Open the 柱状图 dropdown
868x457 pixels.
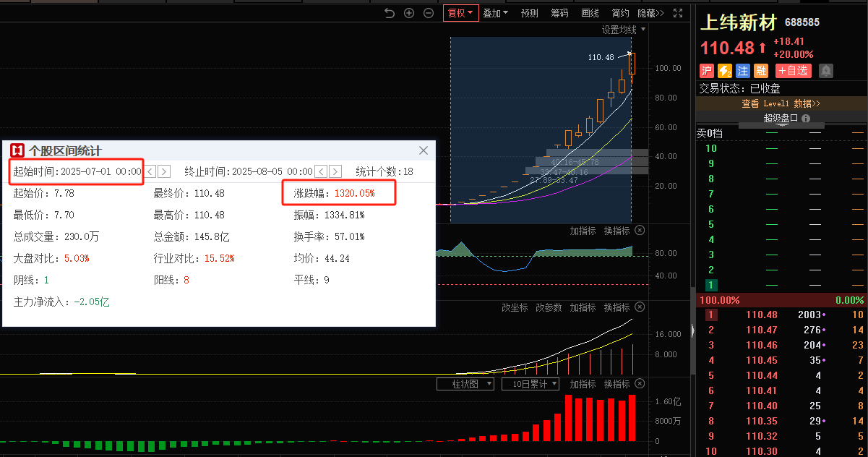(x=465, y=384)
